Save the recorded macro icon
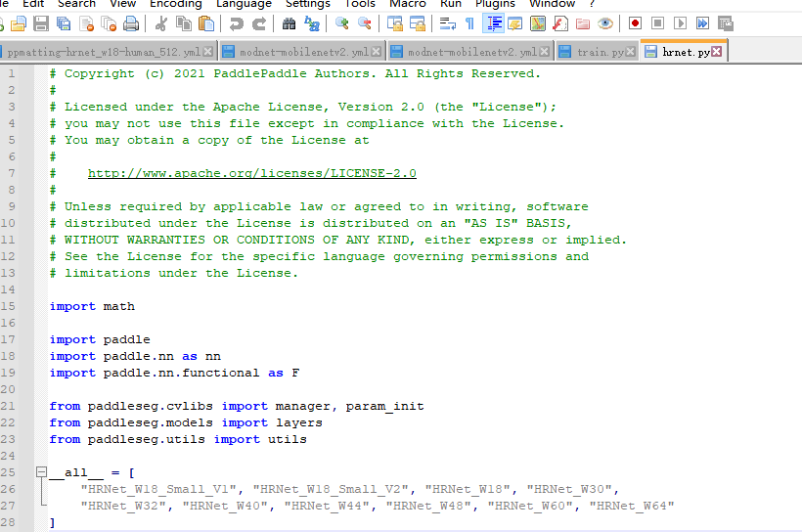 (x=726, y=23)
